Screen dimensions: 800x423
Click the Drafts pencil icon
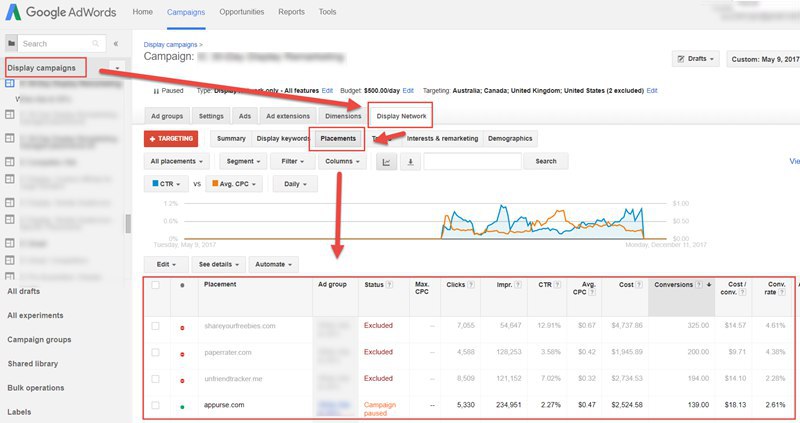[681, 59]
